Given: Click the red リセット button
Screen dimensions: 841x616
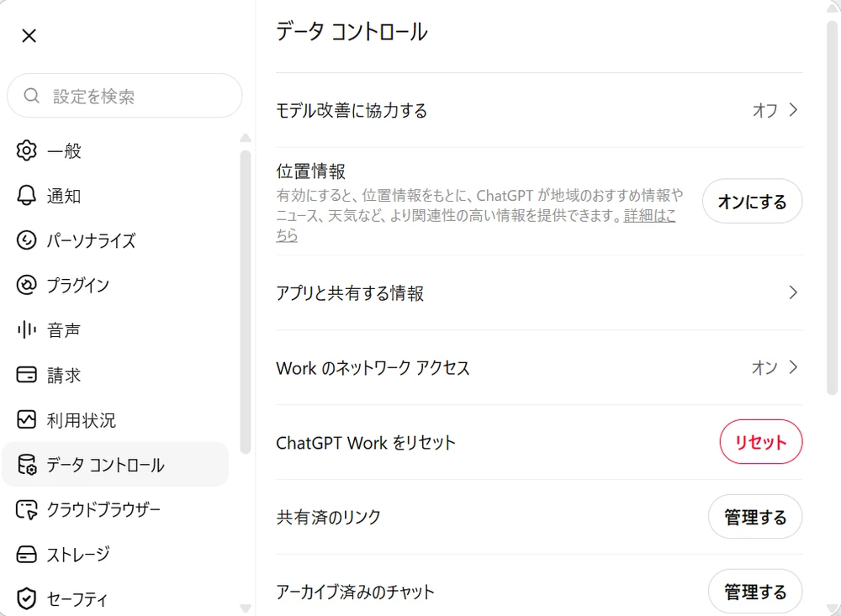Looking at the screenshot, I should tap(760, 442).
